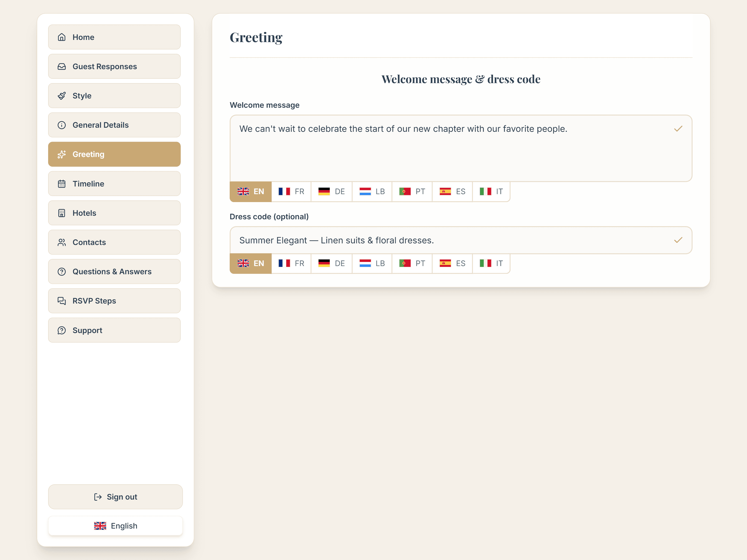This screenshot has height=560, width=747.
Task: Click into the welcome message text area
Action: [x=461, y=148]
